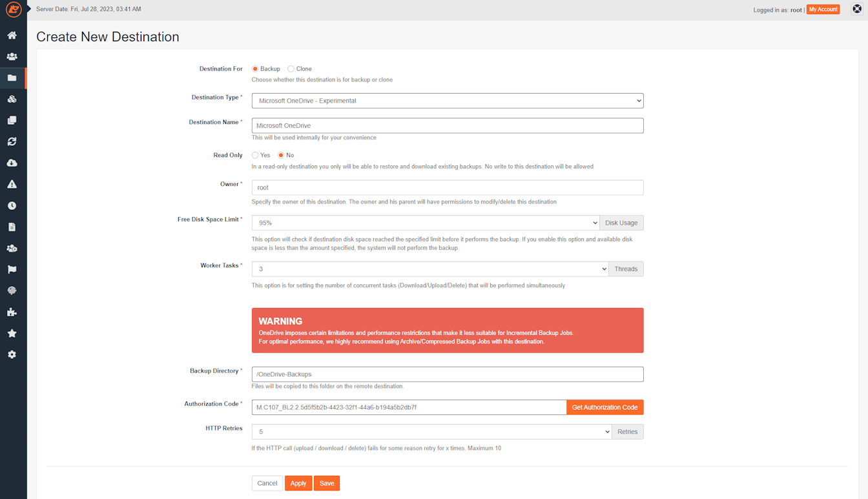Focus the Authorization Code input field
This screenshot has height=499, width=868.
pos(409,407)
